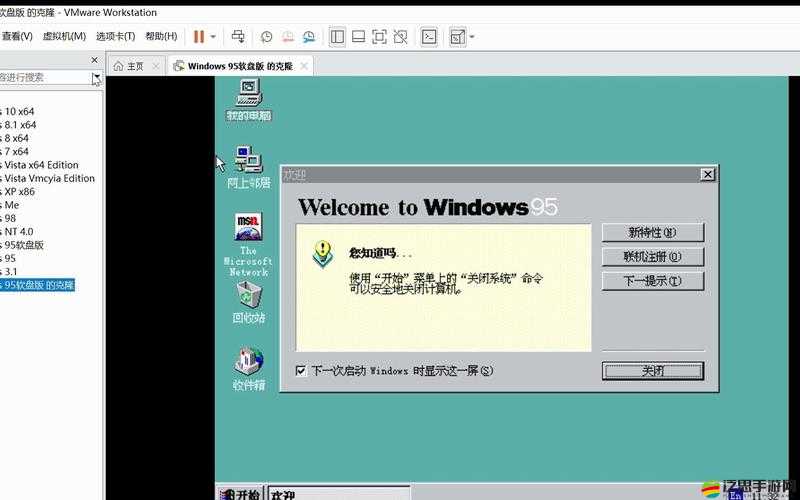Select the XP x86 virtual machine
This screenshot has width=800, height=500.
(18, 191)
